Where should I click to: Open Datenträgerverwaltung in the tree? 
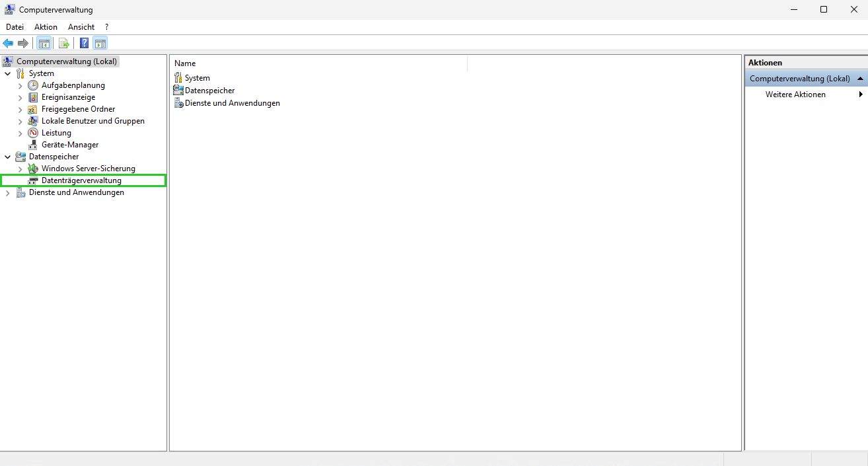point(81,180)
